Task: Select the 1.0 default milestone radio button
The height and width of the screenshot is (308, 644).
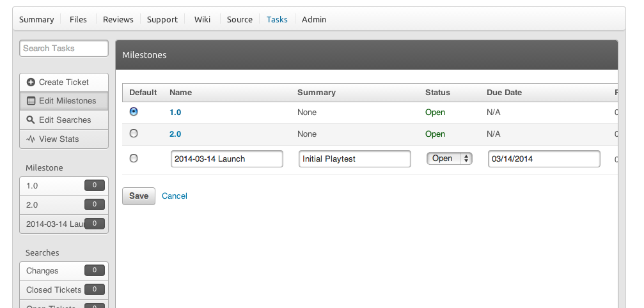Action: click(x=134, y=111)
